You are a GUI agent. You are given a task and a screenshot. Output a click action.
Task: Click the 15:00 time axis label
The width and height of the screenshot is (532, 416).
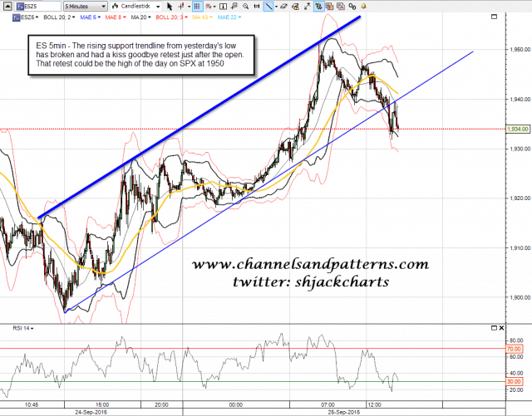pos(102,405)
